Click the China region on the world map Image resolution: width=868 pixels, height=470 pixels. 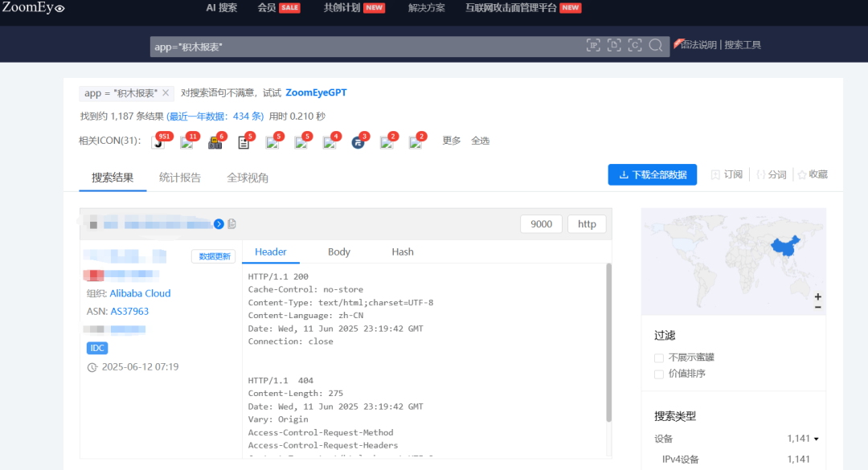point(786,246)
